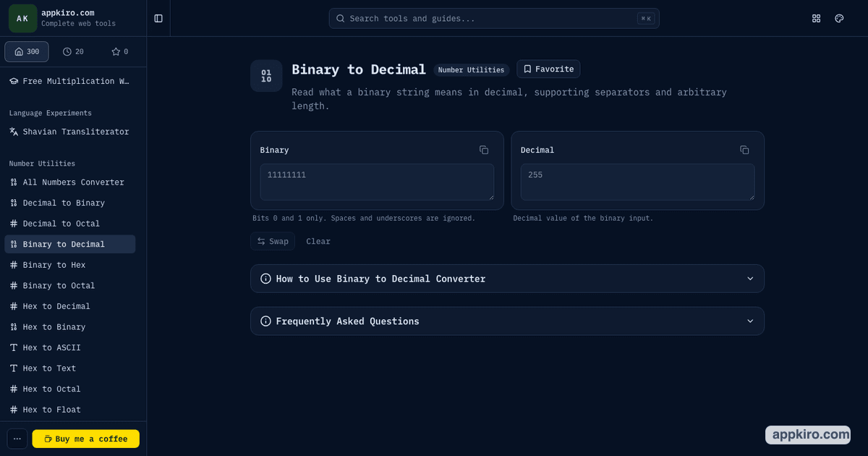The height and width of the screenshot is (456, 868).
Task: Click the Language Experiments section heading
Action: point(50,113)
